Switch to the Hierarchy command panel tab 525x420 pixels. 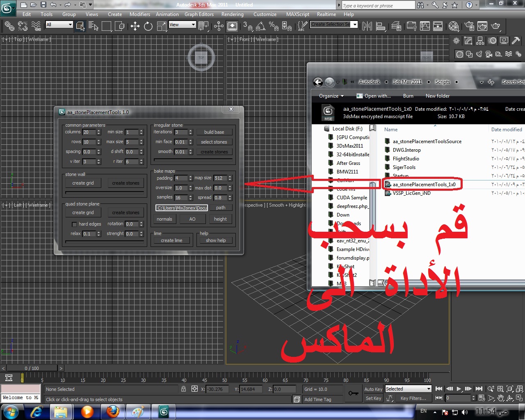point(480,41)
